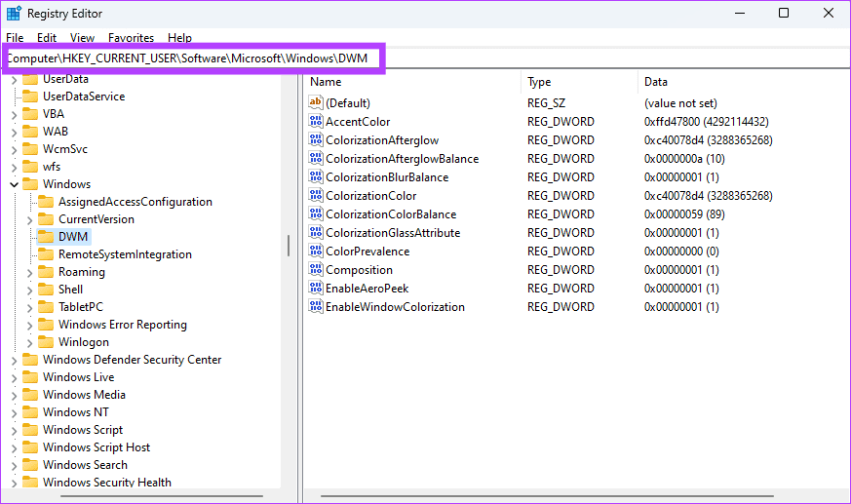Image resolution: width=851 pixels, height=504 pixels.
Task: Click the Windows Script Host folder icon
Action: coord(30,447)
